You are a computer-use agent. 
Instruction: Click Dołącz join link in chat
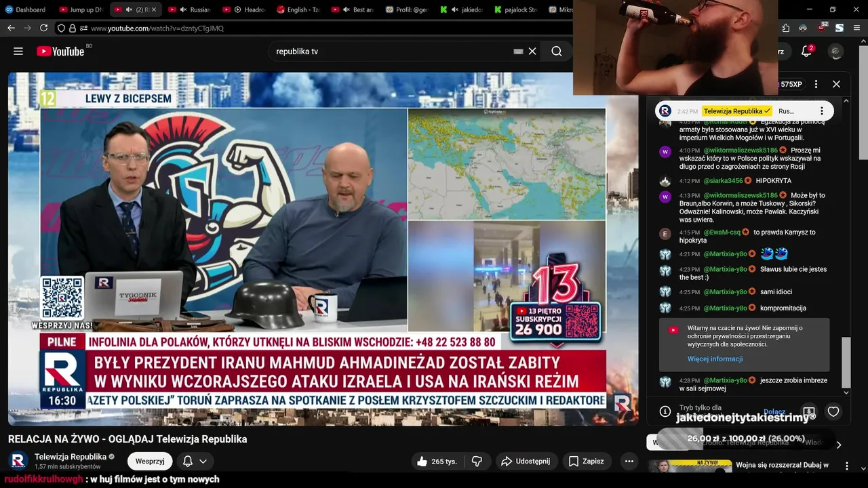pos(774,411)
